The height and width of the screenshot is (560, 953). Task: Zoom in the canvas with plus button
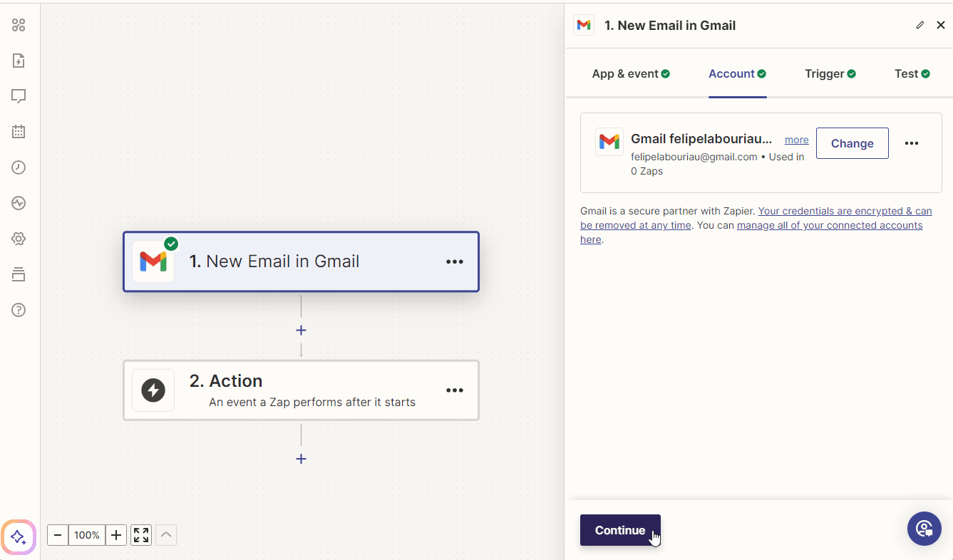point(116,535)
